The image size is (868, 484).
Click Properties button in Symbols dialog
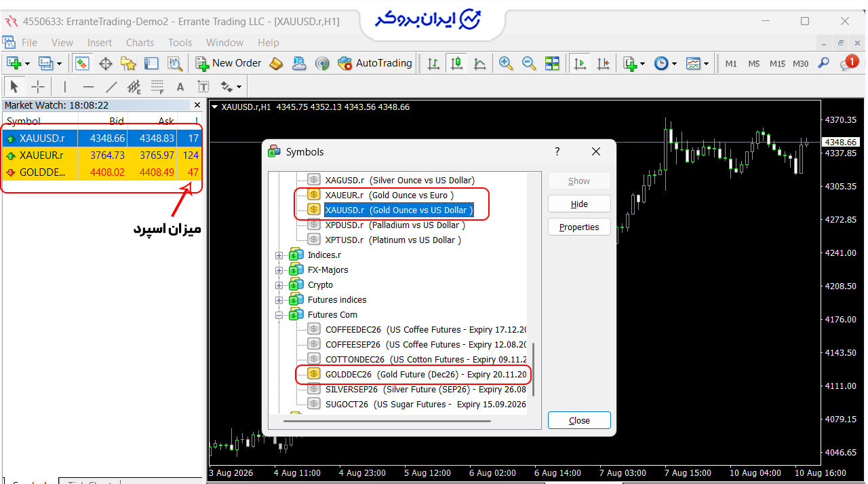[x=579, y=227]
